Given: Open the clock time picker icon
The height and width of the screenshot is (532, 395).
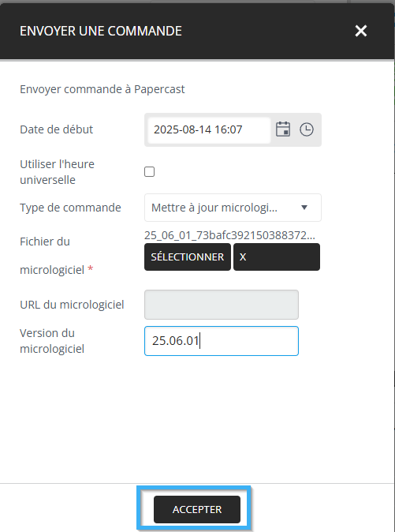Looking at the screenshot, I should pos(307,129).
